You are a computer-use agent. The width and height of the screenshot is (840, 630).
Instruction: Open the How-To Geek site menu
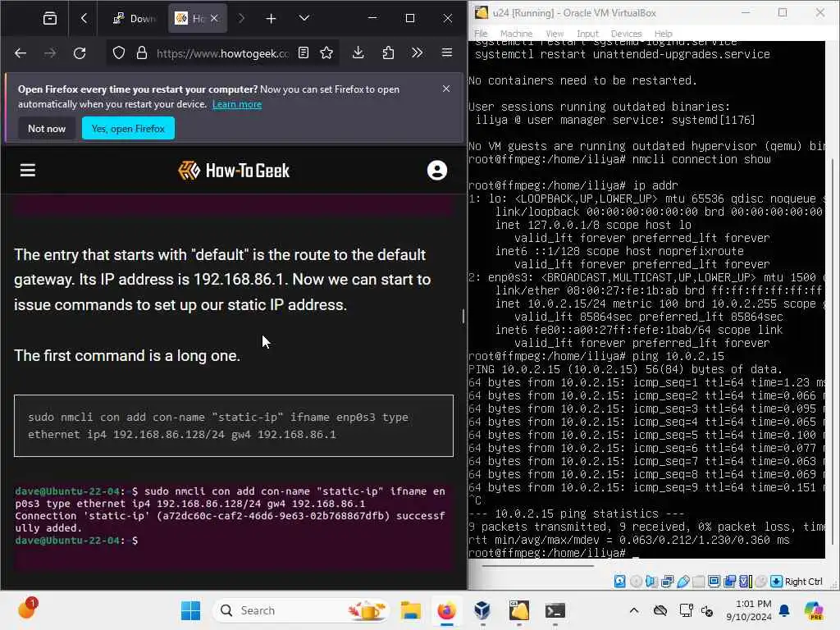(28, 171)
